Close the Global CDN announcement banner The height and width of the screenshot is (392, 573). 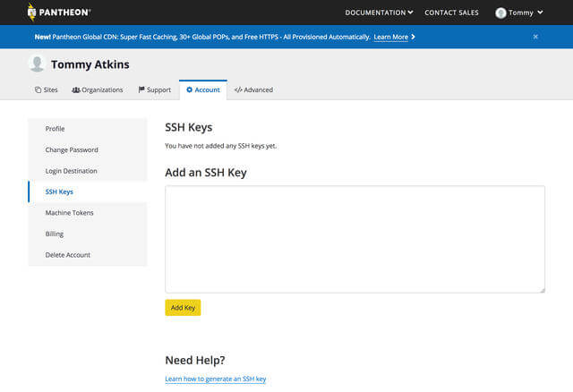tap(535, 37)
